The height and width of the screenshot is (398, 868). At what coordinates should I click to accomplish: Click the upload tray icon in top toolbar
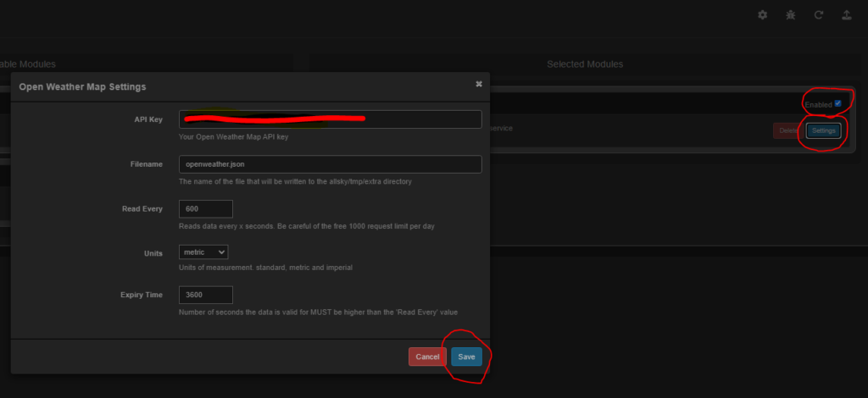[847, 15]
